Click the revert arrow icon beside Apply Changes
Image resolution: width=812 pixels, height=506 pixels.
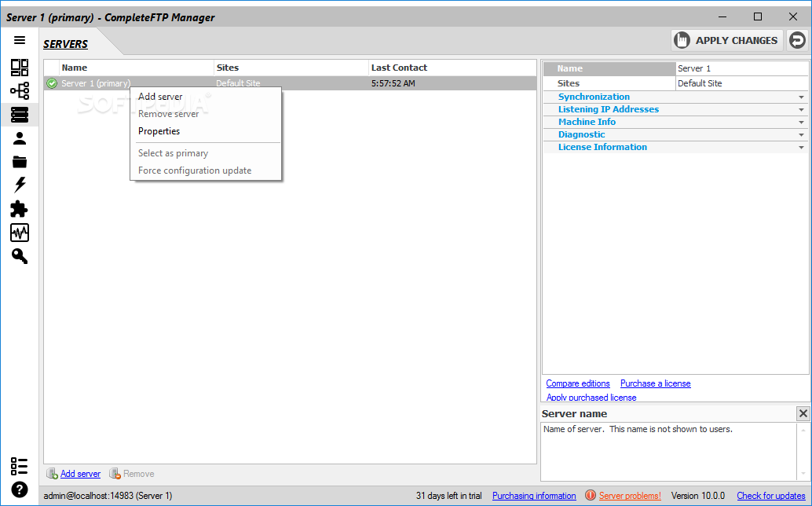pyautogui.click(x=798, y=40)
